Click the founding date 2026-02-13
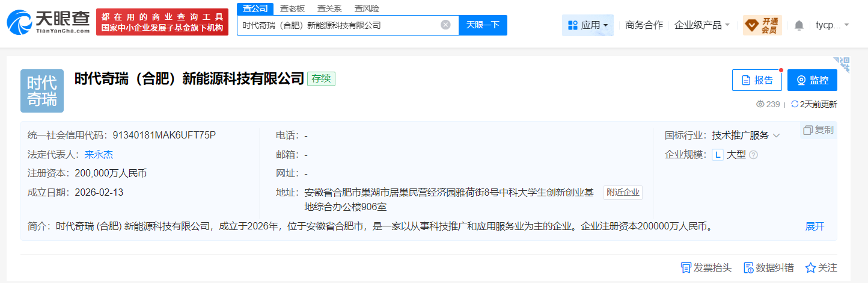The width and height of the screenshot is (868, 283). point(99,193)
